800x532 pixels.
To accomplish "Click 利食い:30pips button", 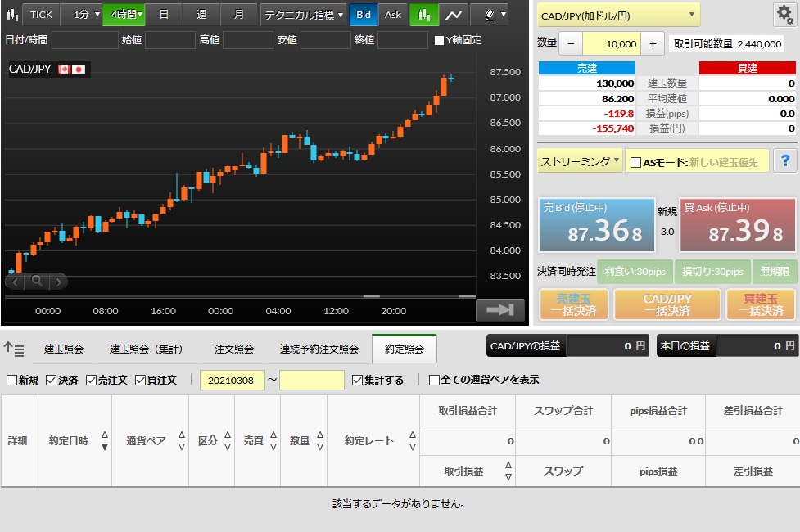I will [635, 272].
